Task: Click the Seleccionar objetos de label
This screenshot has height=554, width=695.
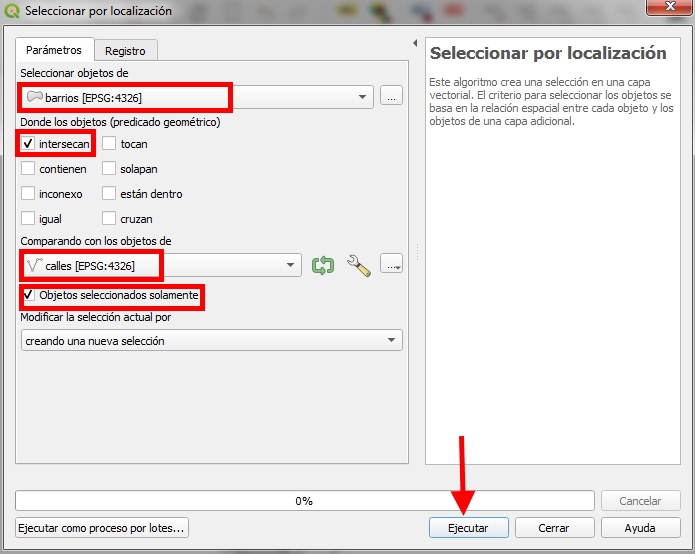Action: pos(74,73)
